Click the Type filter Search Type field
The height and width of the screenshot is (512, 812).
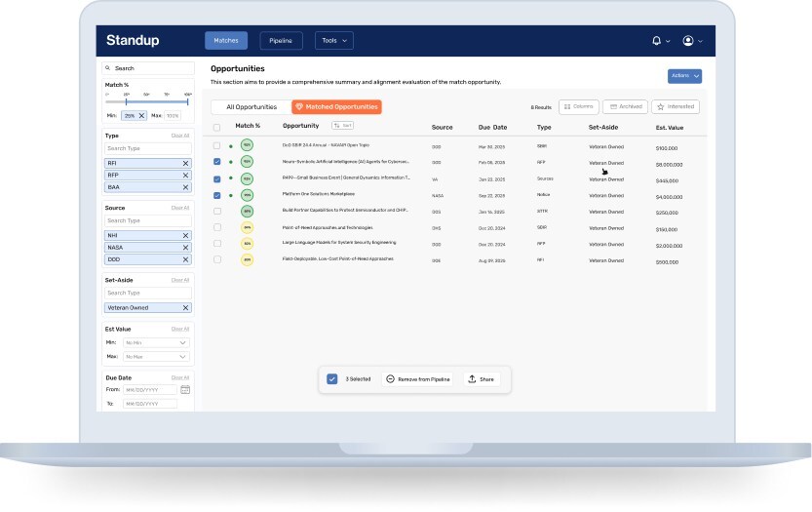point(148,148)
